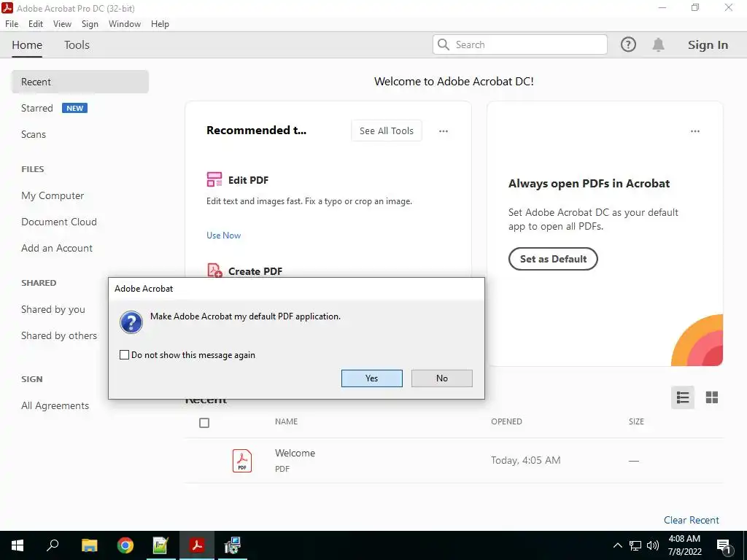Open the notifications bell
Screen dimensions: 747x560
(658, 44)
